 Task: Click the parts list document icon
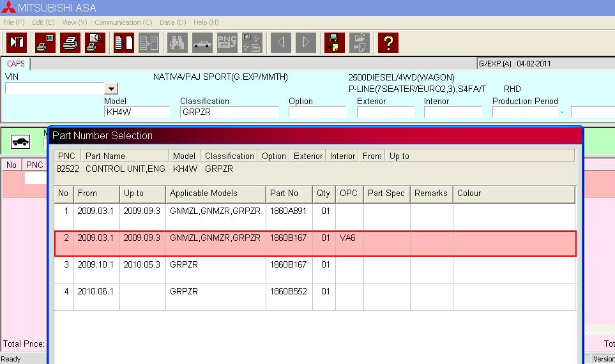(123, 43)
